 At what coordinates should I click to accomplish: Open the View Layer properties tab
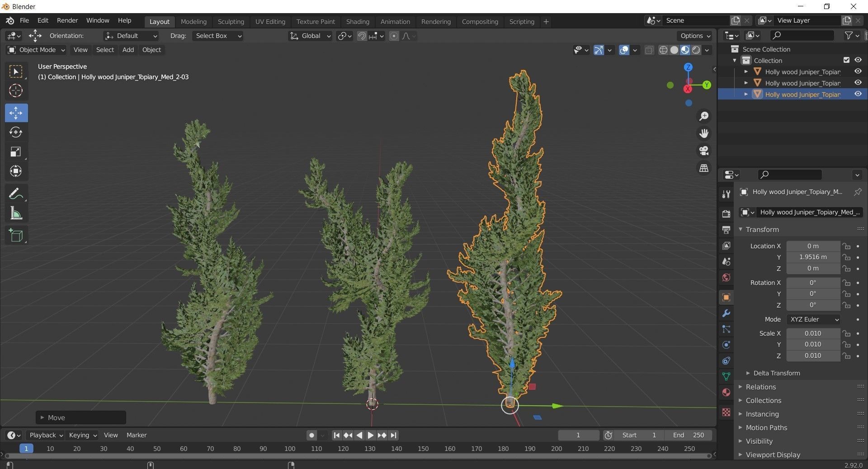pos(726,246)
